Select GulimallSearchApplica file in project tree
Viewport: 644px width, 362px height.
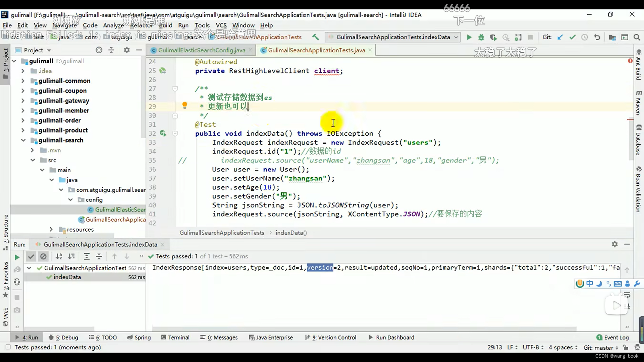point(112,219)
